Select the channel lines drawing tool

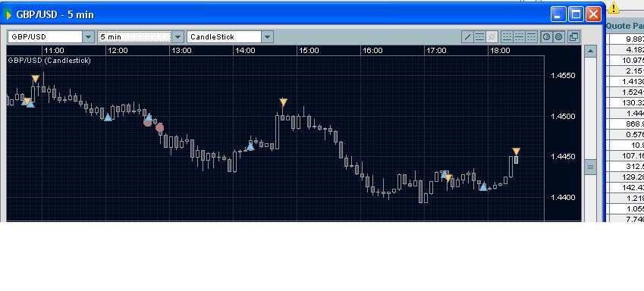pos(479,37)
